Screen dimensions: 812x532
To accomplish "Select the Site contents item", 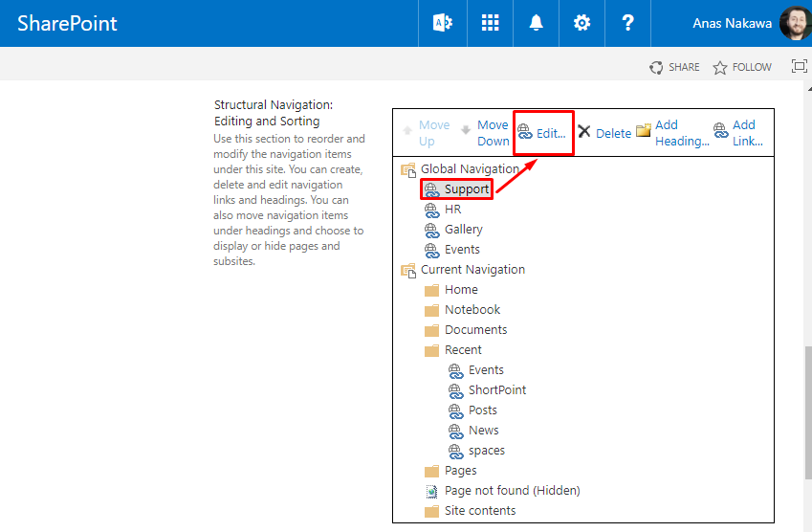I will click(480, 511).
